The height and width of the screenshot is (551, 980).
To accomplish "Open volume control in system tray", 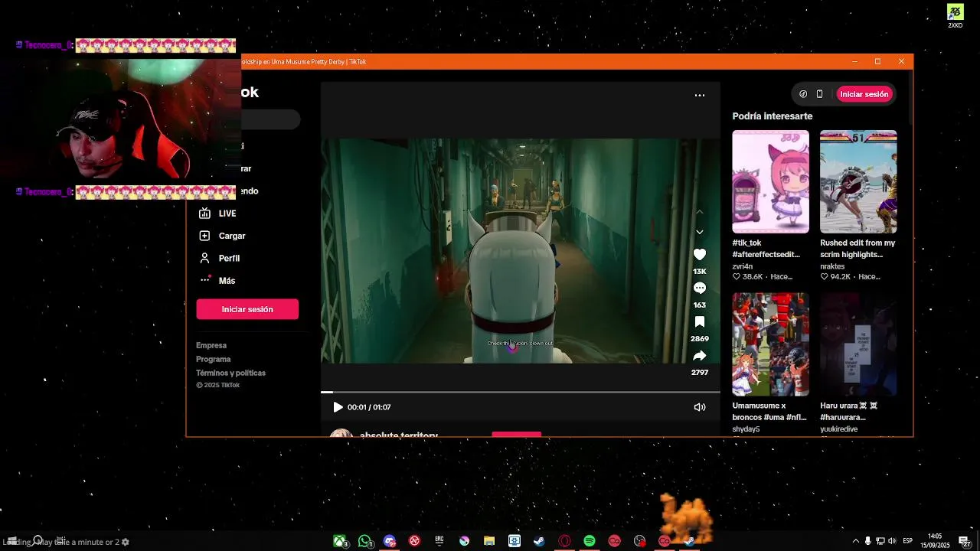I will [892, 541].
